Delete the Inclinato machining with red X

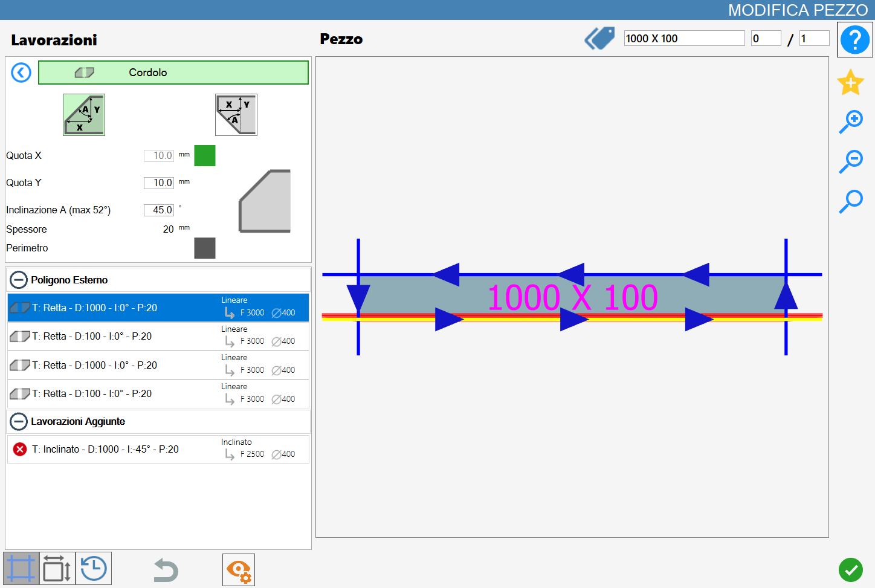20,449
